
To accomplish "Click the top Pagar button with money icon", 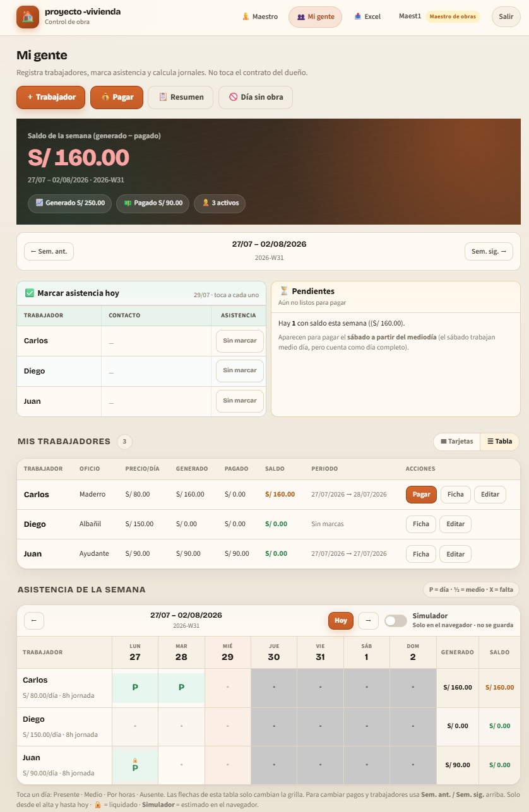I will pos(117,97).
